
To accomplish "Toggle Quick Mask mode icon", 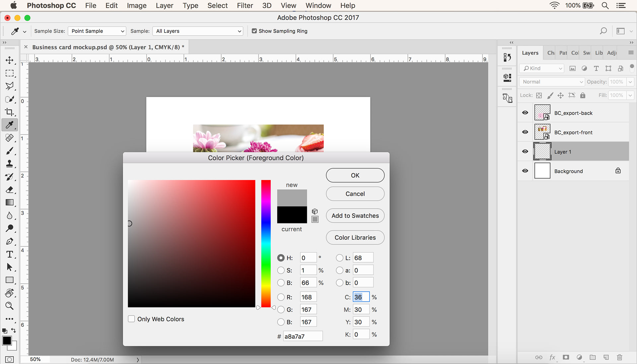I will click(10, 359).
